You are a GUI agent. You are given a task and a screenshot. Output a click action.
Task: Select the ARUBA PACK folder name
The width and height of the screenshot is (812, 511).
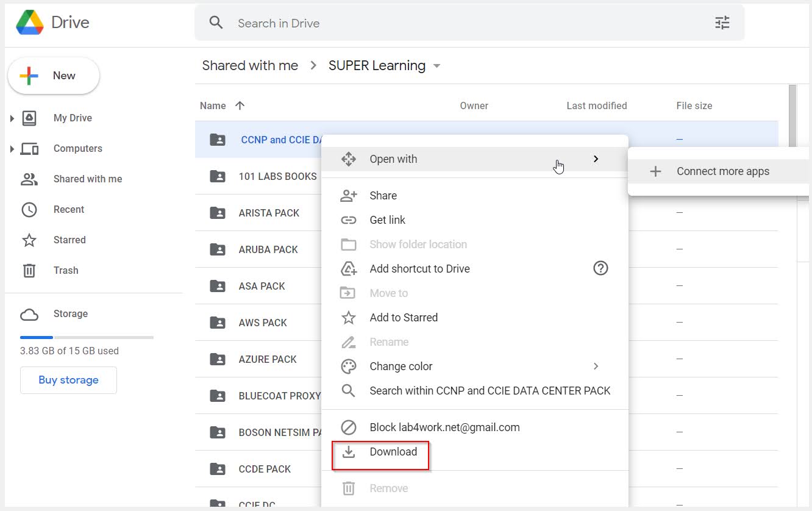pyautogui.click(x=268, y=249)
